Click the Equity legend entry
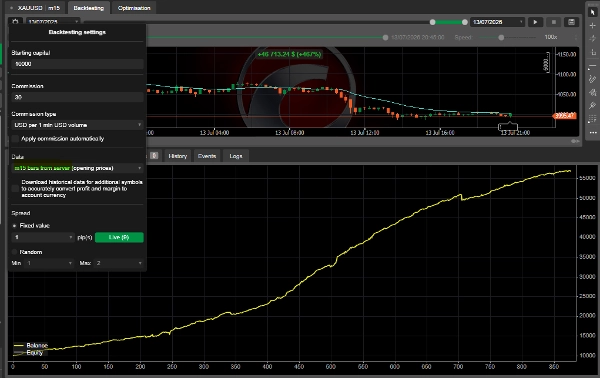This screenshot has height=378, width=600. (29, 353)
